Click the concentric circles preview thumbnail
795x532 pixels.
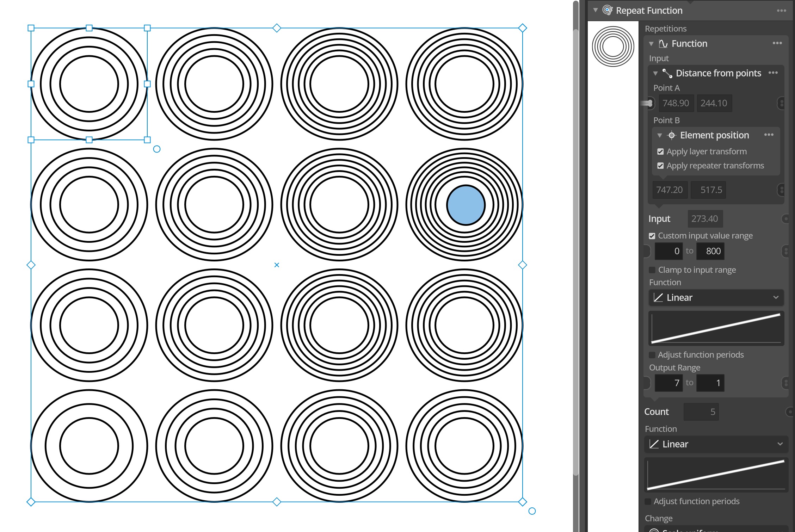coord(613,47)
